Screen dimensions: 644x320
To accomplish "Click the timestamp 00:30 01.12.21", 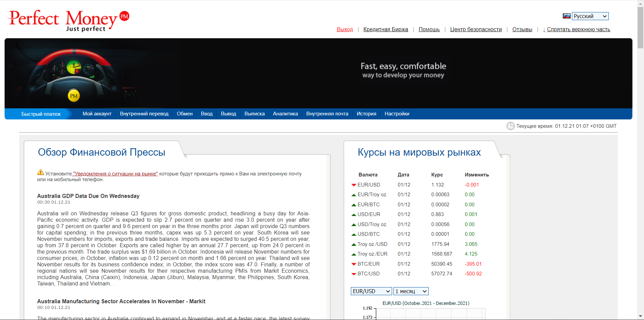I will 54,202.
